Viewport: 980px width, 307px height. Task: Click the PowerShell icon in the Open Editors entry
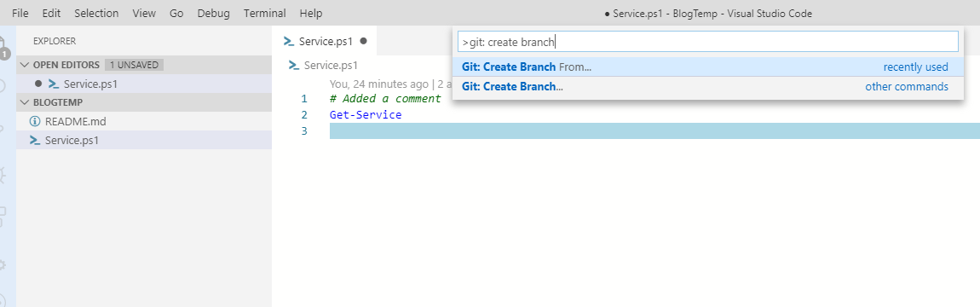[54, 84]
